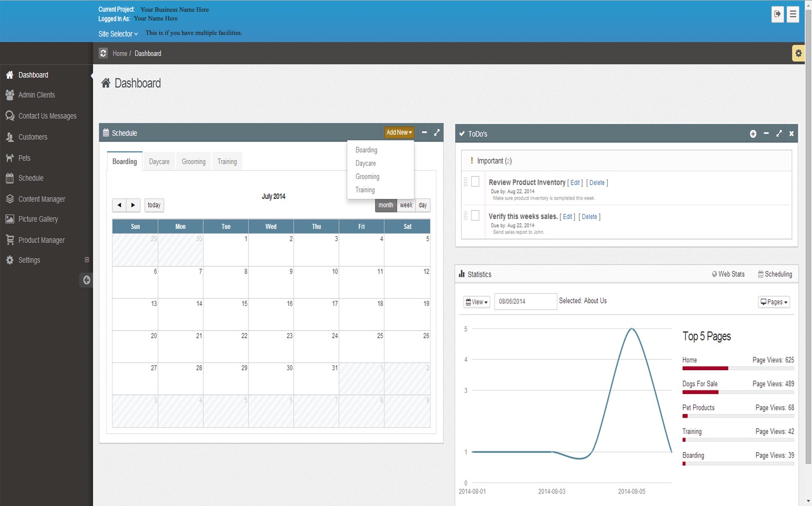Click the statistics date input field
Image resolution: width=812 pixels, height=506 pixels.
525,301
